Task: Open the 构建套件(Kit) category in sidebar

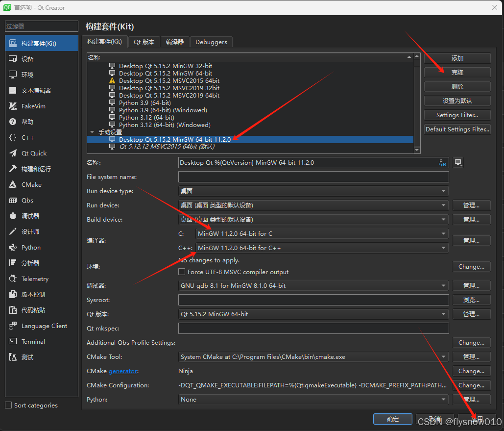Action: pos(42,43)
